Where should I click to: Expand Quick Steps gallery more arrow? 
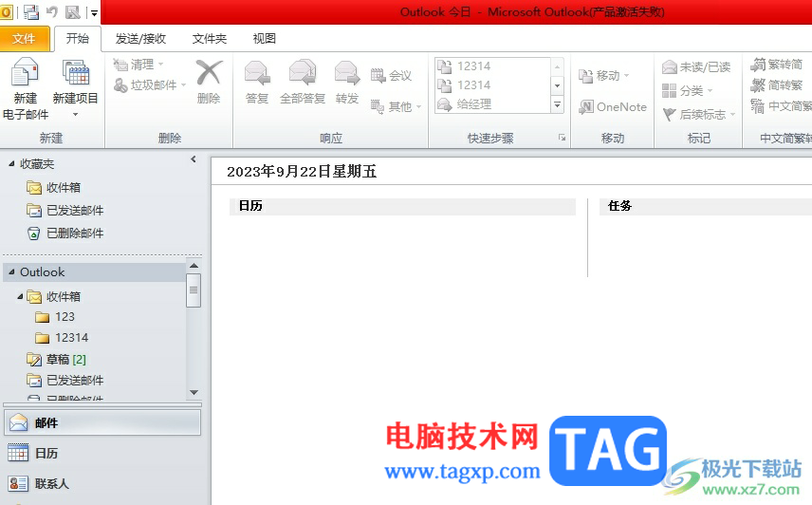[557, 104]
